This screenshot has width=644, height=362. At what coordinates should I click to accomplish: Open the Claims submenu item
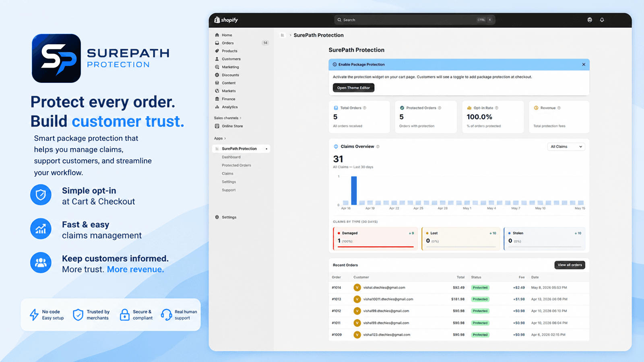point(227,174)
